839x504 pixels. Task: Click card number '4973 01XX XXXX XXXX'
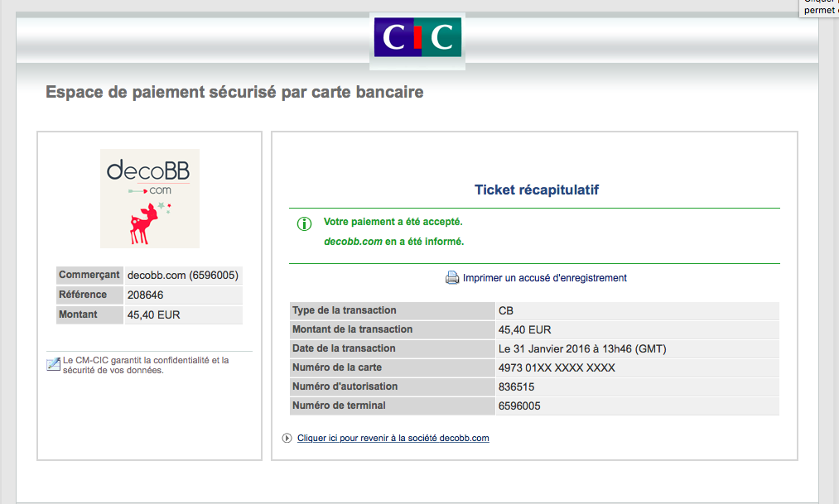click(637, 367)
